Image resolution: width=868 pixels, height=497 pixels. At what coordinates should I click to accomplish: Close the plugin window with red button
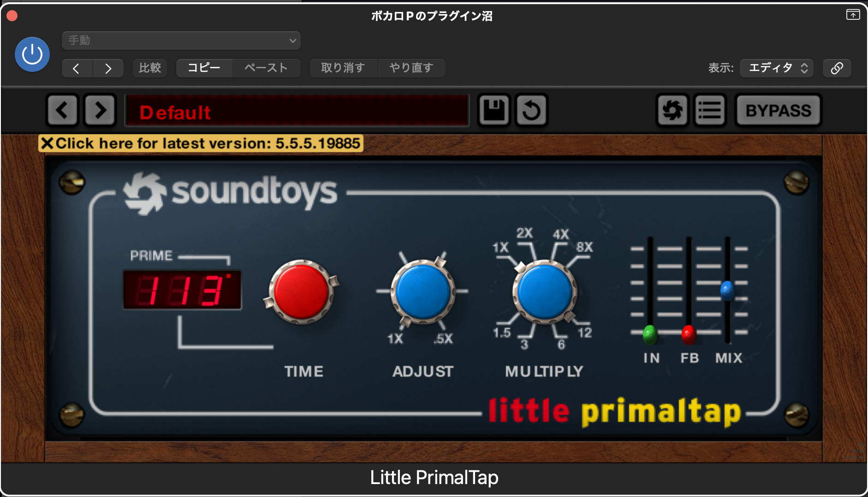tap(12, 16)
